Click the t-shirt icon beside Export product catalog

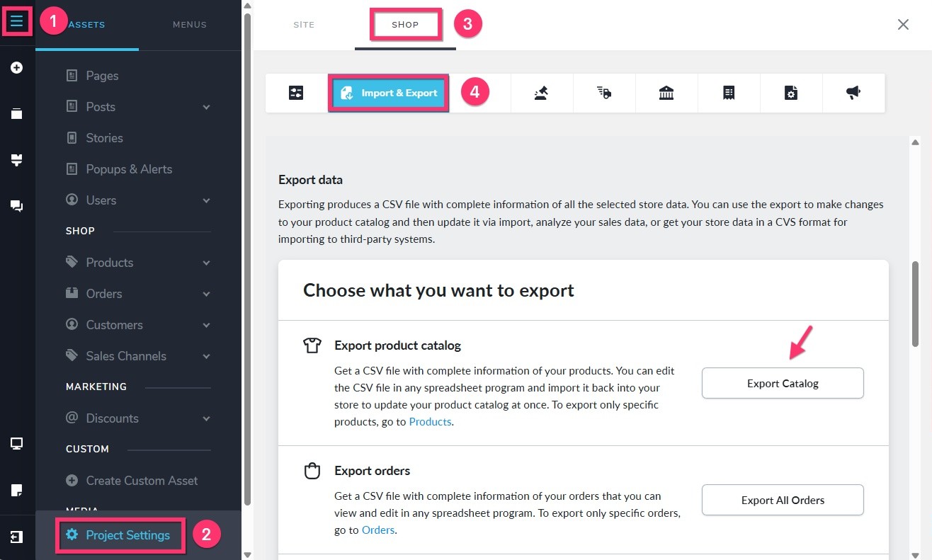312,345
